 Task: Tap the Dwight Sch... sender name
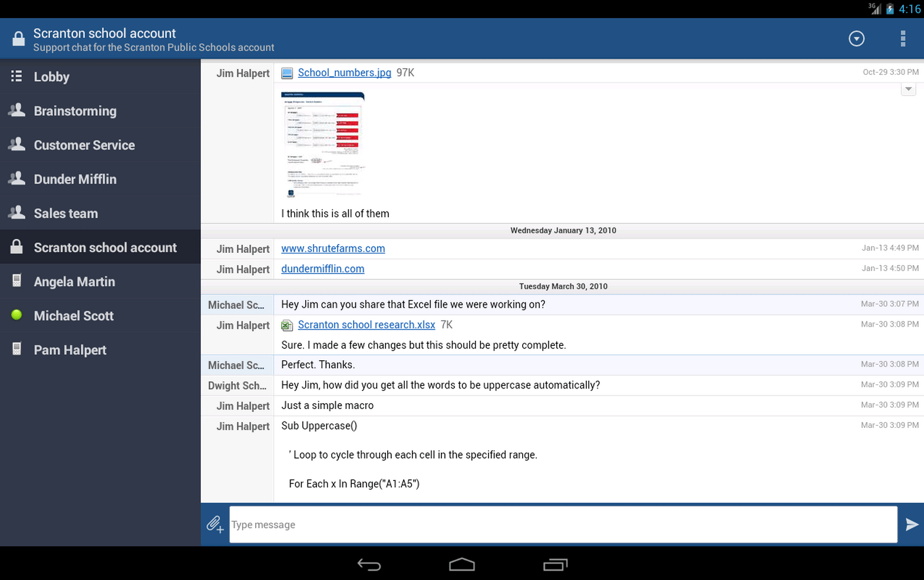pyautogui.click(x=237, y=385)
